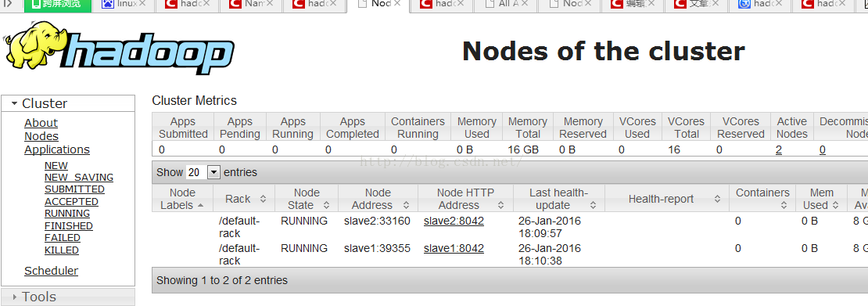868x306 pixels.
Task: Sort by Last health-update arrows
Action: click(x=592, y=205)
